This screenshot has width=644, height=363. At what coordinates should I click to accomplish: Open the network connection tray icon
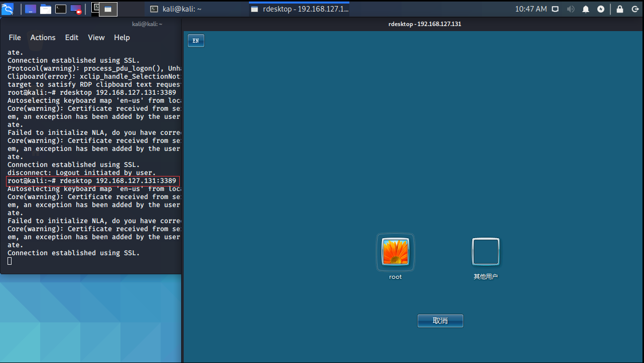click(x=555, y=9)
